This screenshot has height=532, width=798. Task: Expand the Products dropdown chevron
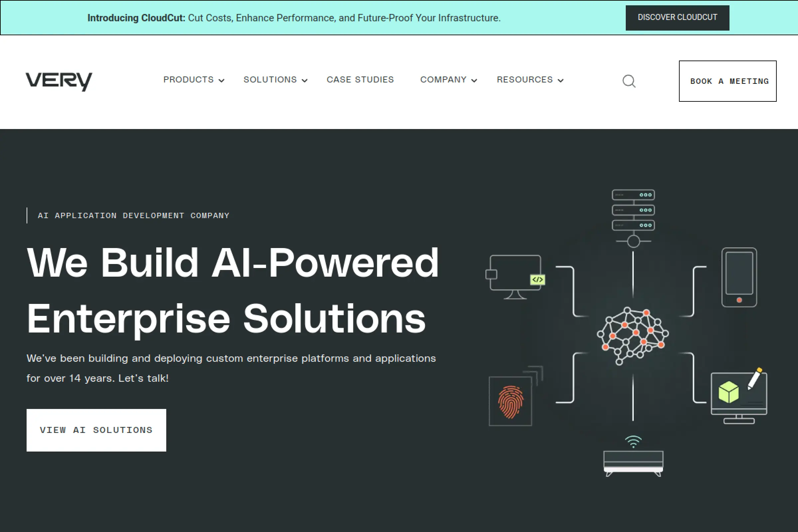click(x=221, y=80)
